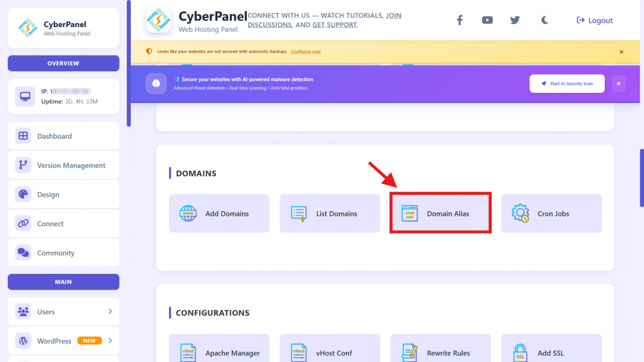Click the Users people icon
This screenshot has width=644, height=362.
tap(23, 311)
